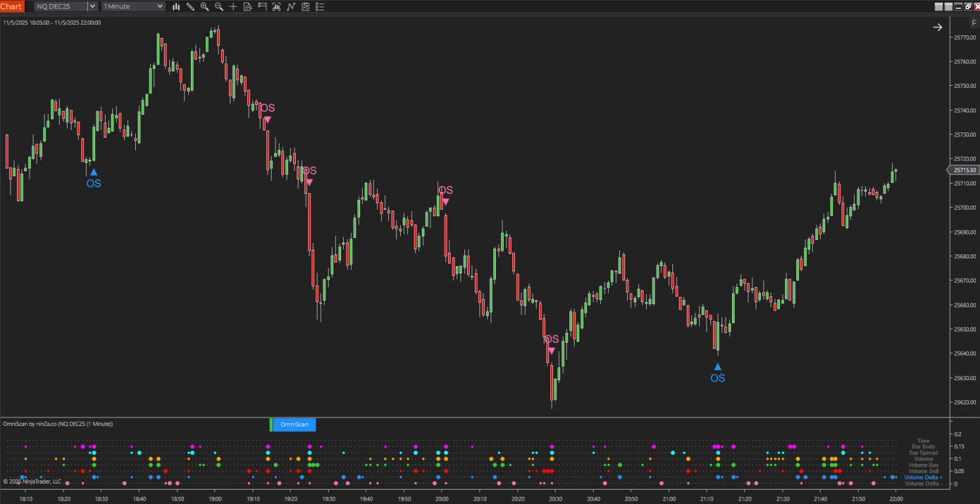The image size is (980, 504).
Task: Activate the Zoom Out tool
Action: [x=218, y=7]
